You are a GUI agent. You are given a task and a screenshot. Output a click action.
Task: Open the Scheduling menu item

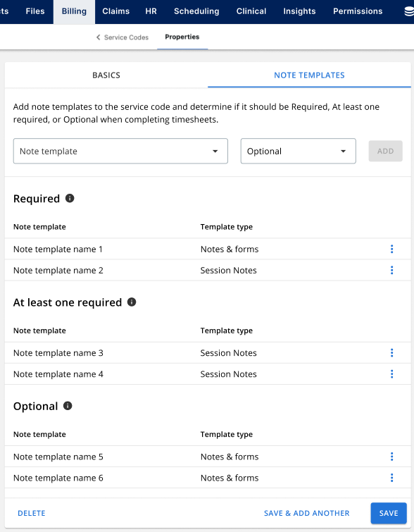coord(196,11)
